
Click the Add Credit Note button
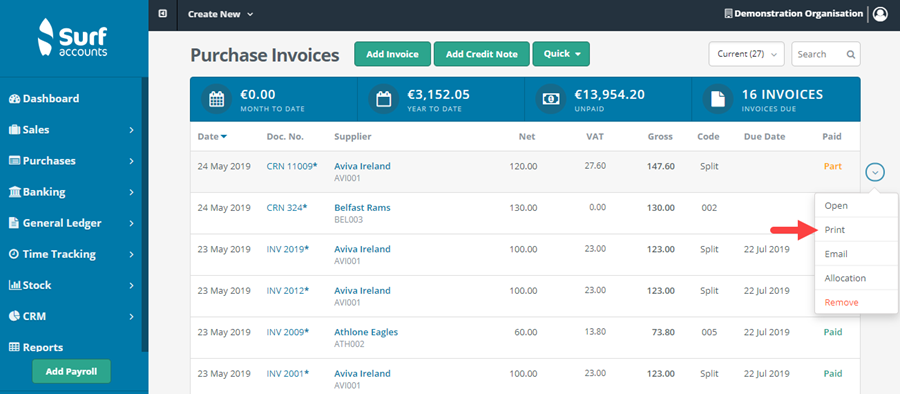click(x=482, y=54)
